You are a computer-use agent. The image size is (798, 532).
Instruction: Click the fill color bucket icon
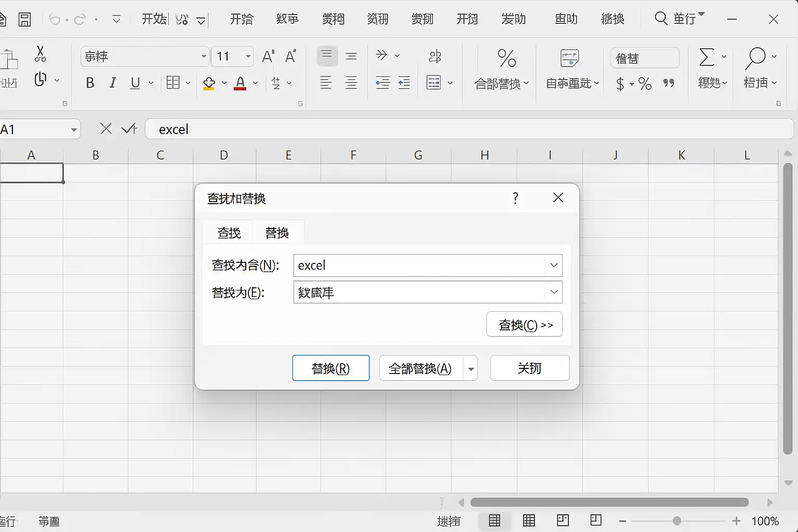click(x=209, y=83)
